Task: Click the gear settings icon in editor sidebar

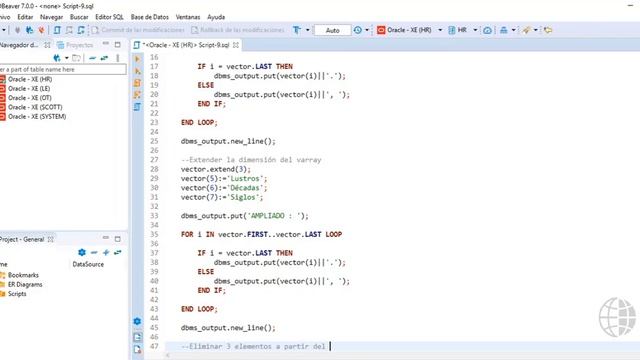Action: point(138,322)
